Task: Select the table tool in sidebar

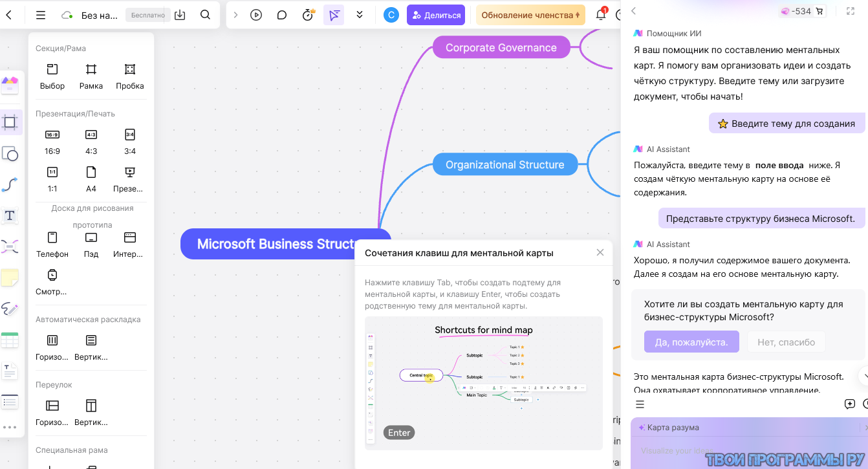Action: 10,340
